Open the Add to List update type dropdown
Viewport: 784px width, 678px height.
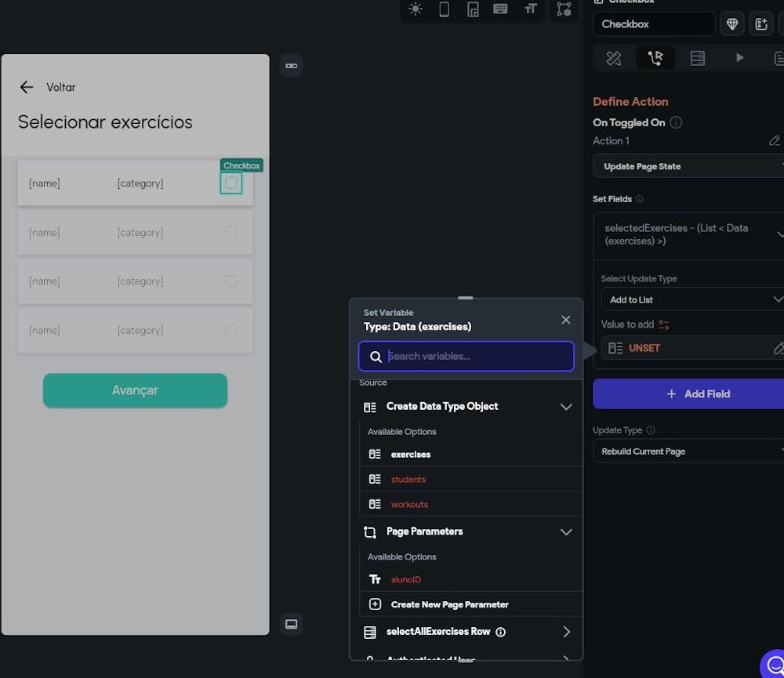pyautogui.click(x=692, y=299)
